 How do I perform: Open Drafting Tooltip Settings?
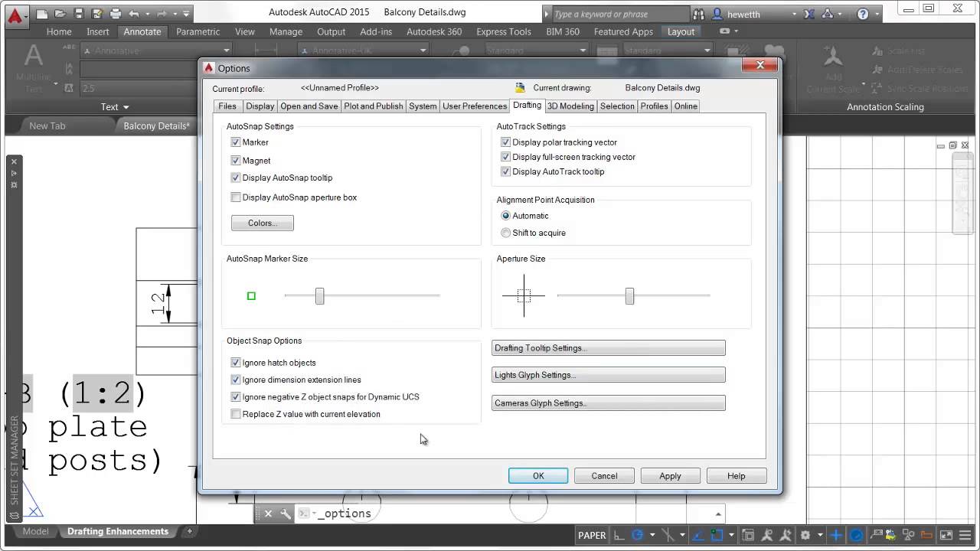pyautogui.click(x=608, y=348)
